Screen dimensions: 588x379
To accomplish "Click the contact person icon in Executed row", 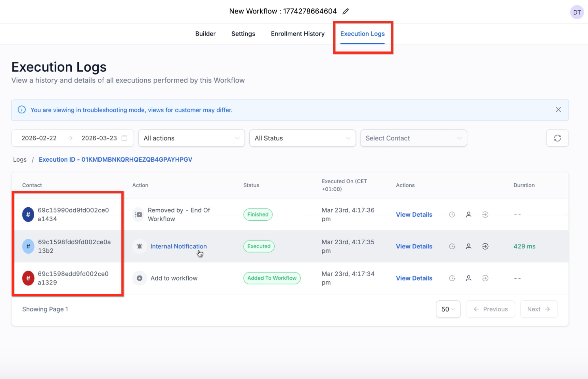I will 468,246.
